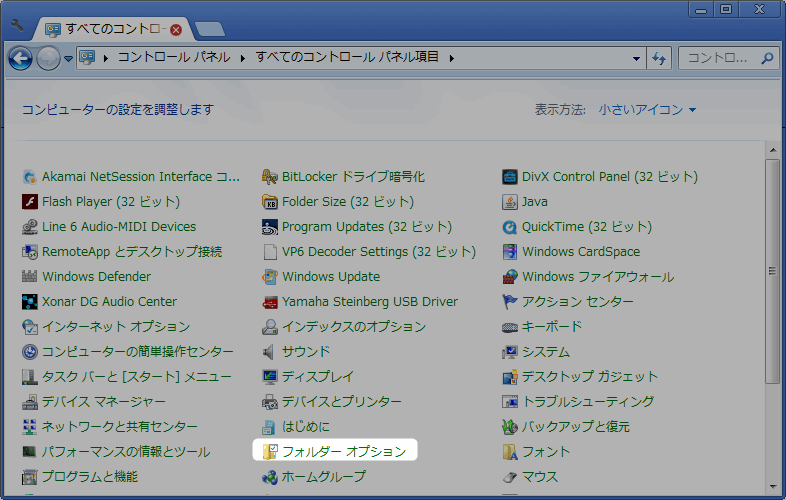Screen dimensions: 786x500
Task: Close the すべてのコントロール tab
Action: click(176, 30)
